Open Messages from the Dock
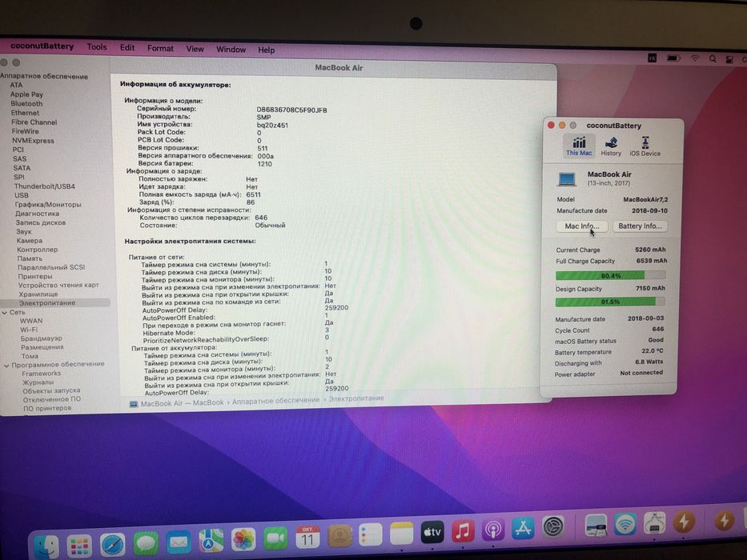The height and width of the screenshot is (560, 747). [145, 543]
